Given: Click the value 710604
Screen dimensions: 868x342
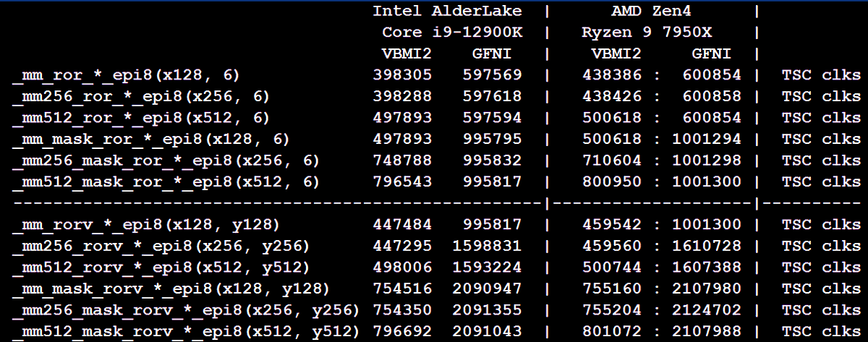Looking at the screenshot, I should click(611, 160).
